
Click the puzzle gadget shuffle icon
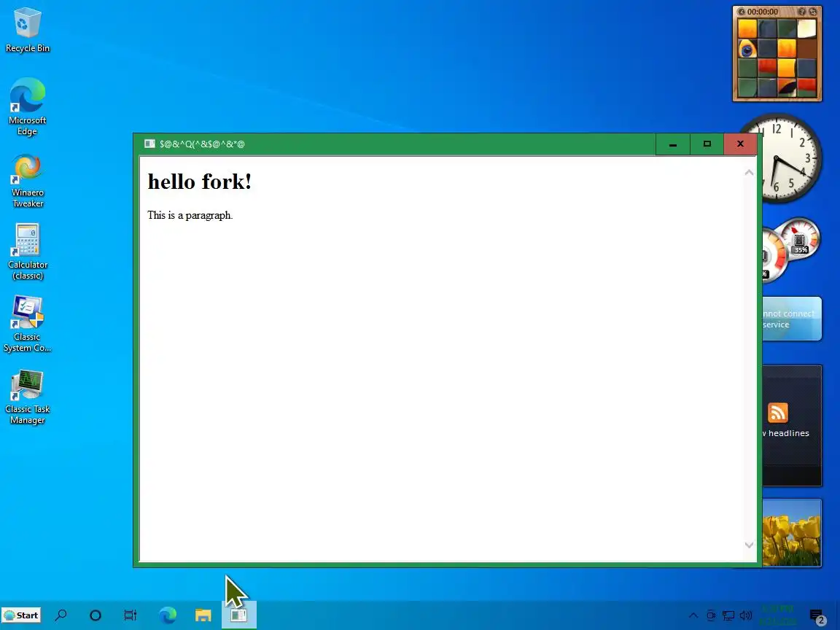click(x=813, y=12)
